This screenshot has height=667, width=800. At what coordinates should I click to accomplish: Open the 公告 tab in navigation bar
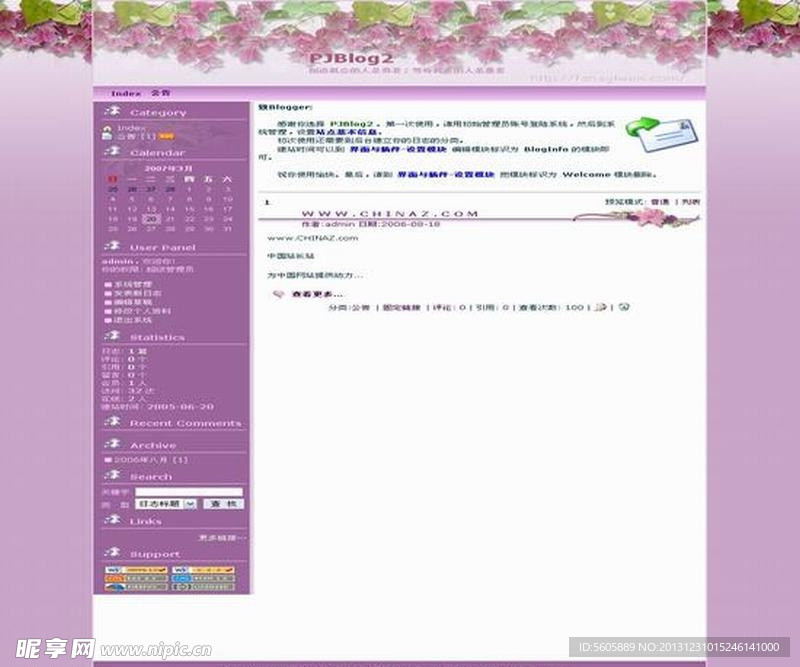click(160, 93)
